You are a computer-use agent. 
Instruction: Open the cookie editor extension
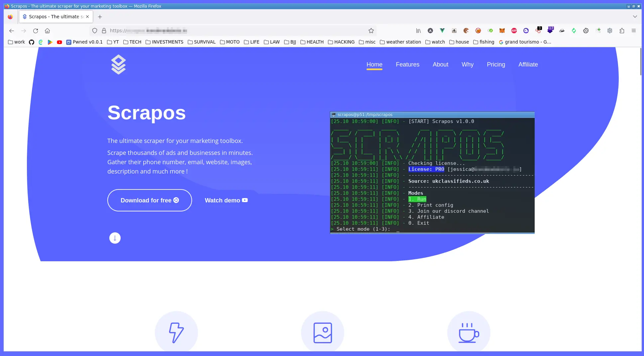point(586,31)
